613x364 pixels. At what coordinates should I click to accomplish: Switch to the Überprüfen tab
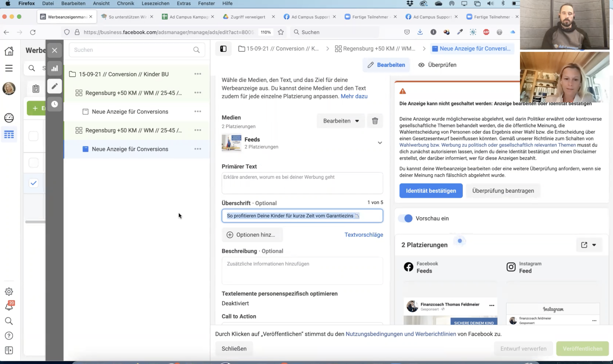pos(437,65)
